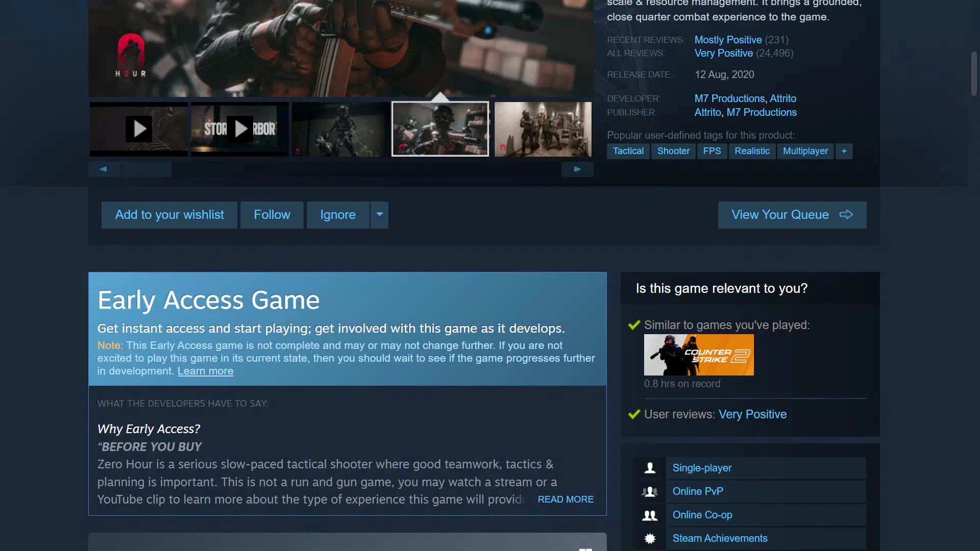Open the Counter-Strike 2 game capsule
Screen dimensions: 980x551
click(699, 355)
